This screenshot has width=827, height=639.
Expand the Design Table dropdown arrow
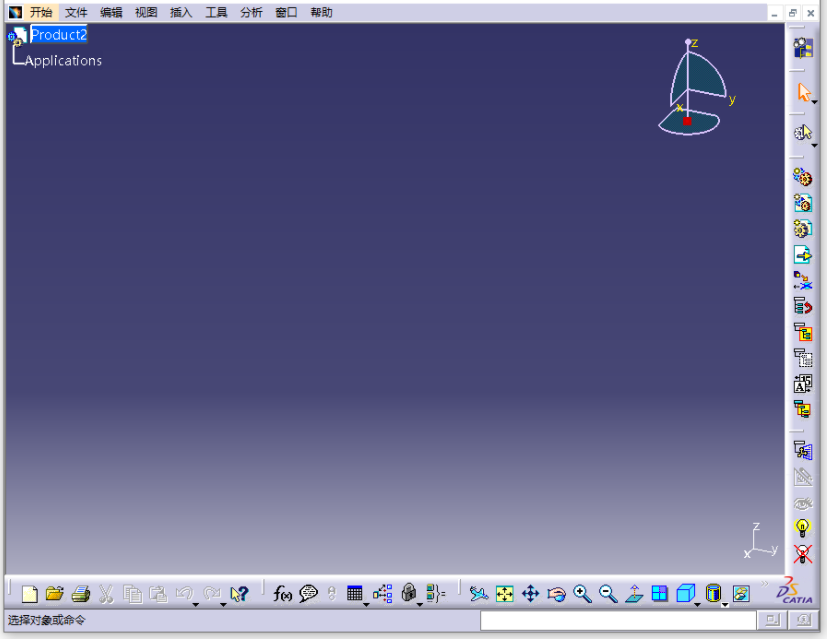tap(366, 604)
